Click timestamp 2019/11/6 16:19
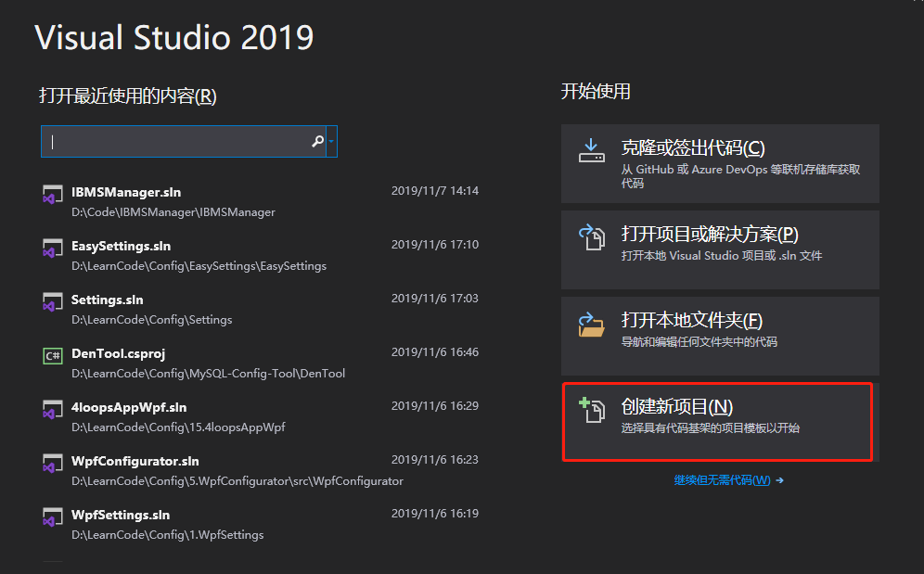 (x=435, y=514)
